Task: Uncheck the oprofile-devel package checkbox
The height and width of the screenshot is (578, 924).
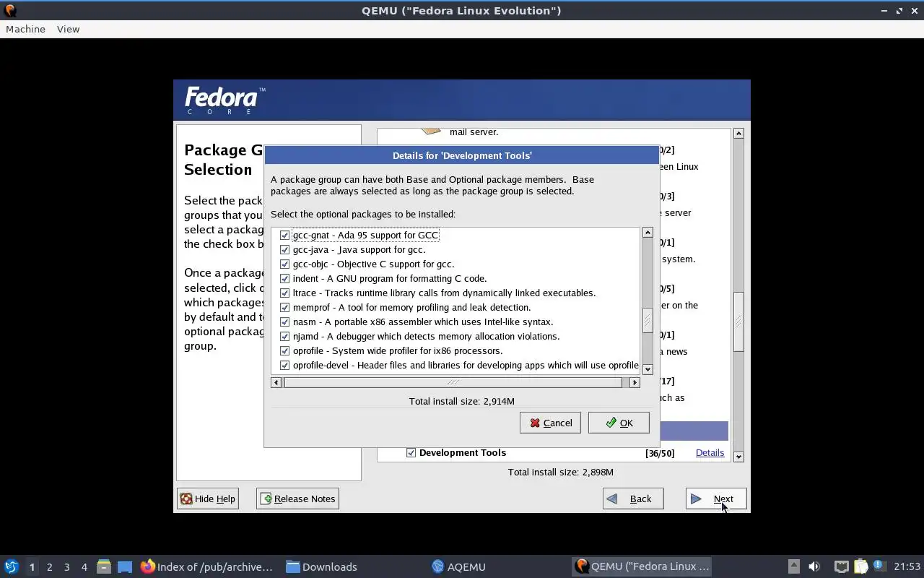Action: tap(284, 365)
